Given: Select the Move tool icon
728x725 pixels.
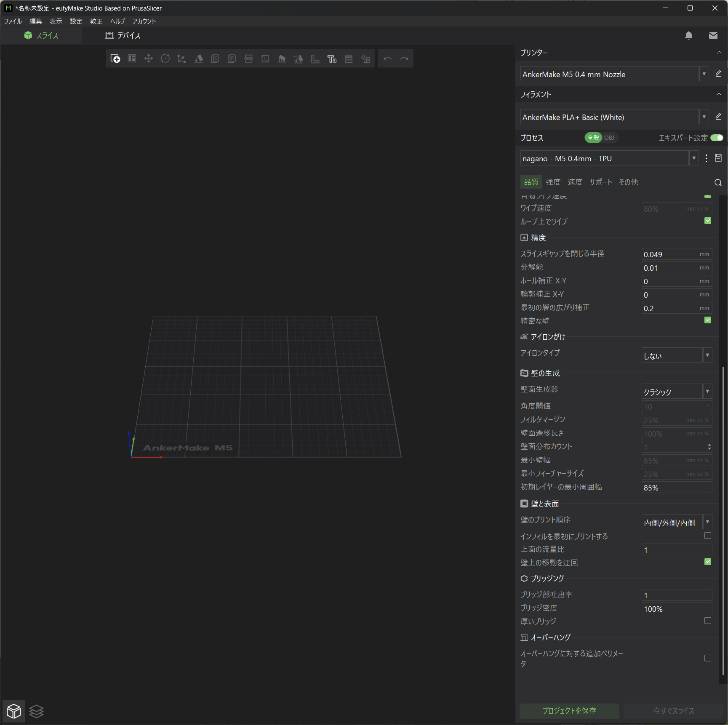Looking at the screenshot, I should pyautogui.click(x=149, y=59).
